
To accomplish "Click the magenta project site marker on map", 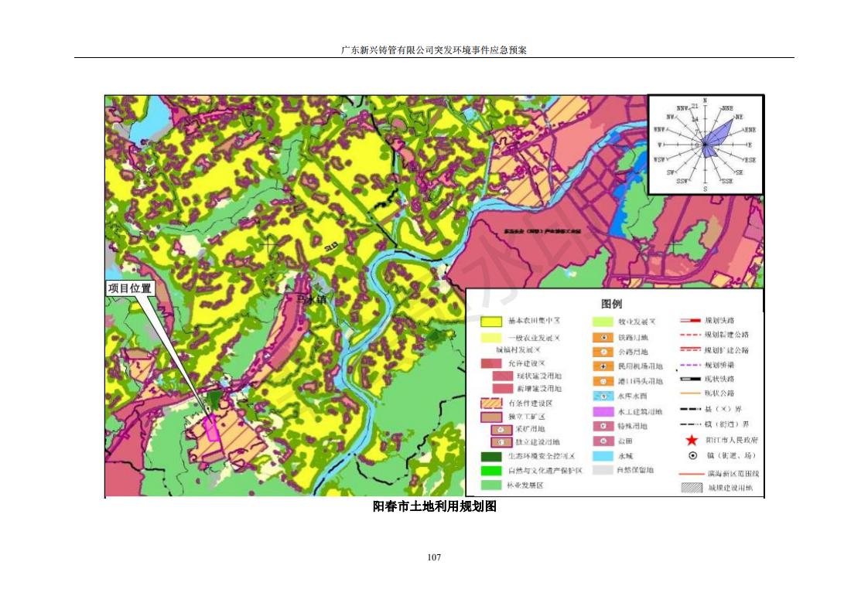I will pyautogui.click(x=212, y=429).
